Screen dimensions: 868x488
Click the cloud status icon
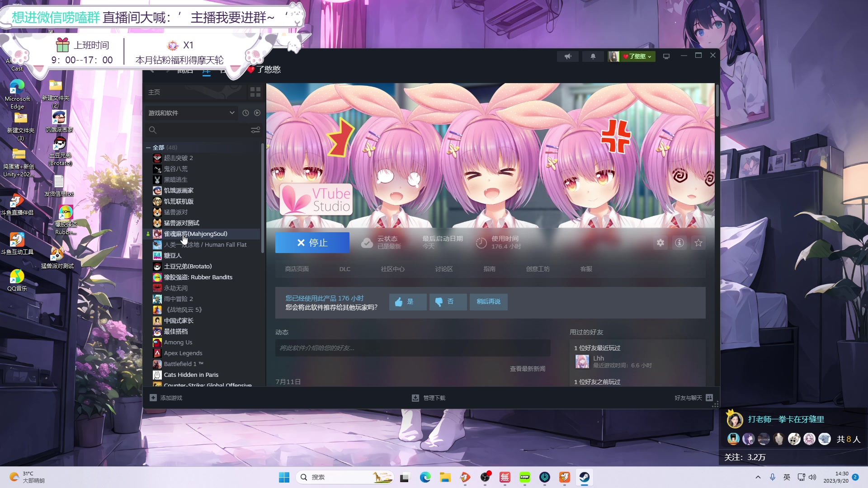coord(367,243)
